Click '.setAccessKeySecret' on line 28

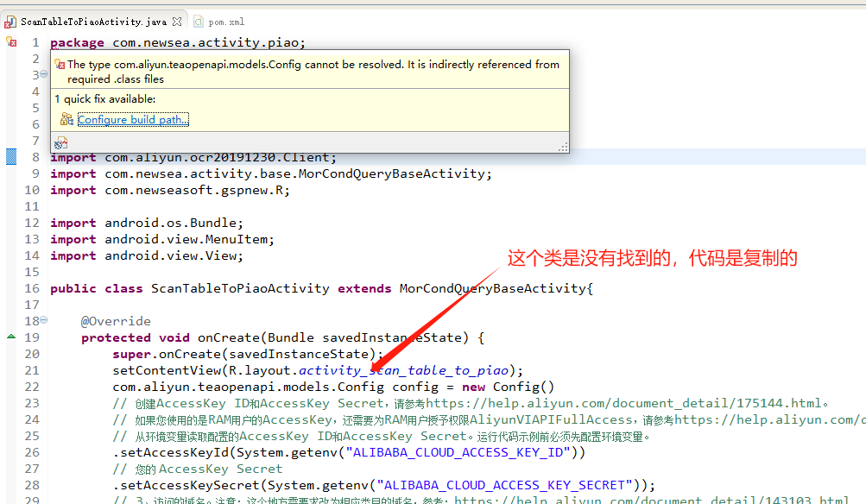186,486
